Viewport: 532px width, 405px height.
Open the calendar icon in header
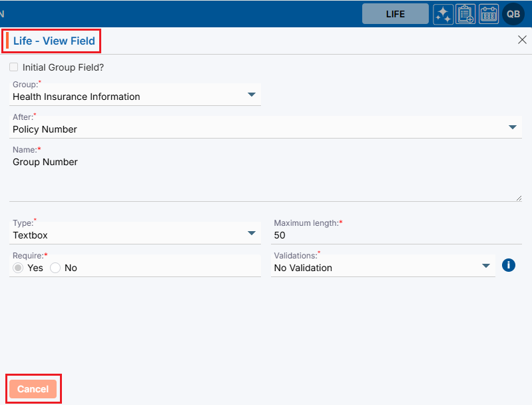pos(489,14)
